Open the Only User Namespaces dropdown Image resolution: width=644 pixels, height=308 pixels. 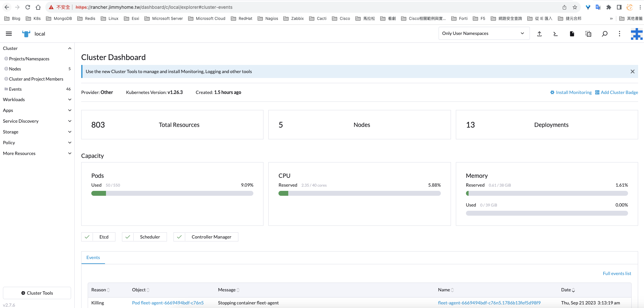pyautogui.click(x=484, y=33)
